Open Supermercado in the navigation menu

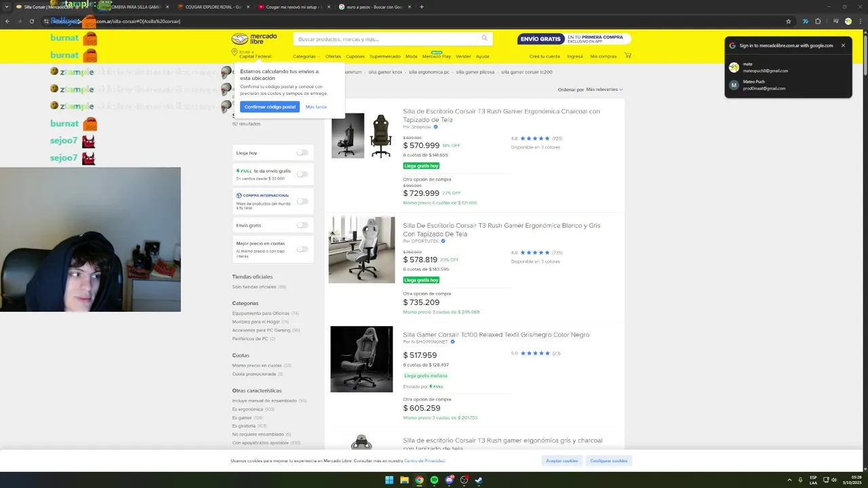pos(384,56)
